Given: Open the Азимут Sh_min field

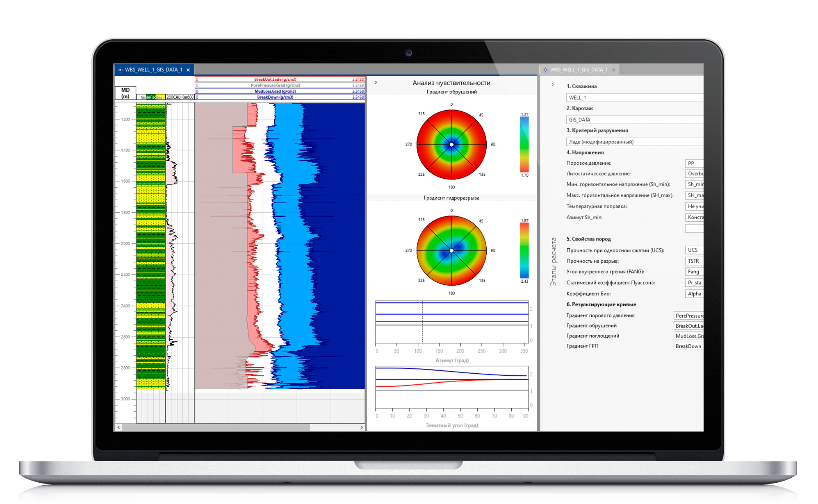Looking at the screenshot, I should point(694,218).
